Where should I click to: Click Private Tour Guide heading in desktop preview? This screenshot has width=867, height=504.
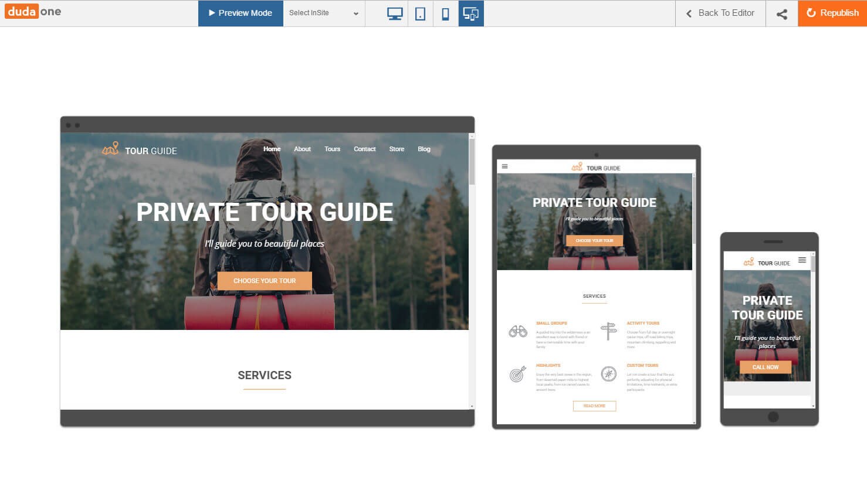[265, 212]
